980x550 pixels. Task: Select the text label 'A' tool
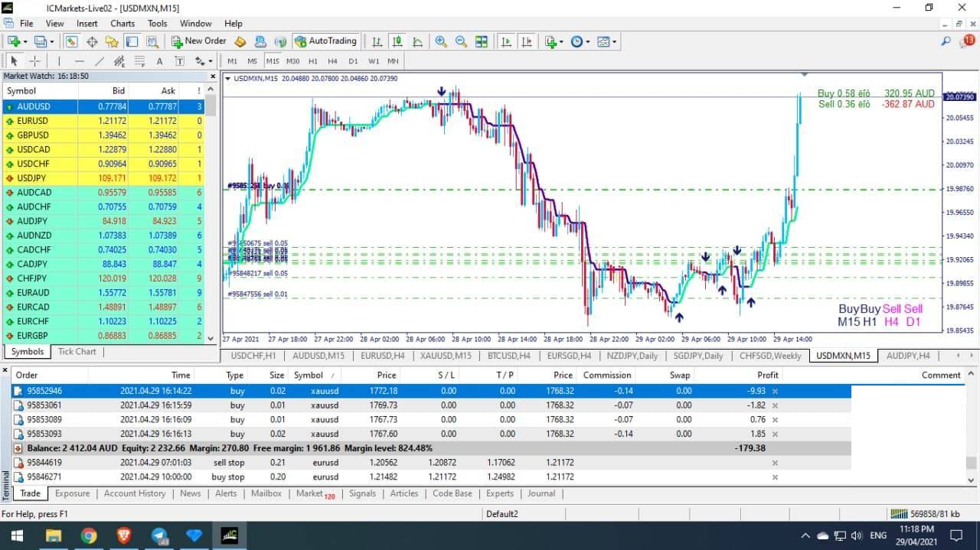159,61
